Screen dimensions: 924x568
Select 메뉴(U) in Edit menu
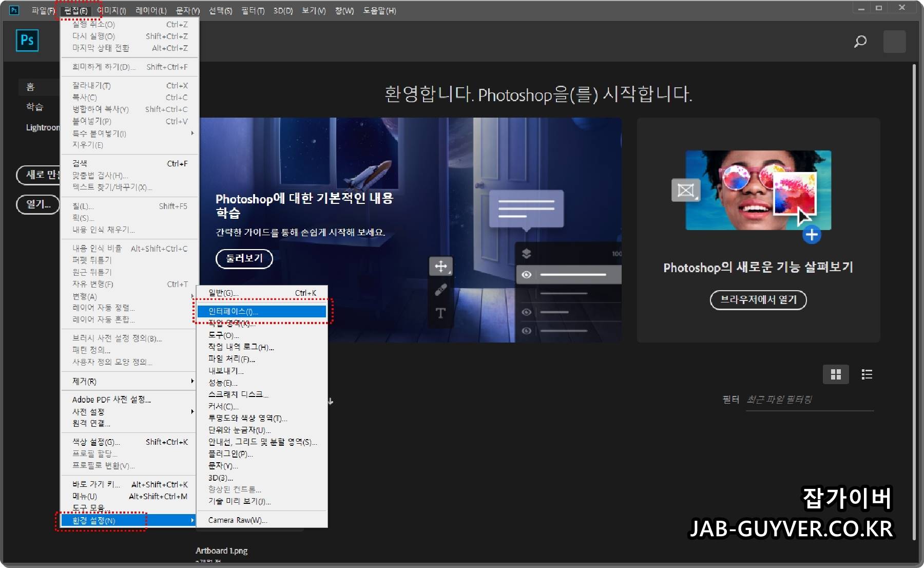click(129, 496)
